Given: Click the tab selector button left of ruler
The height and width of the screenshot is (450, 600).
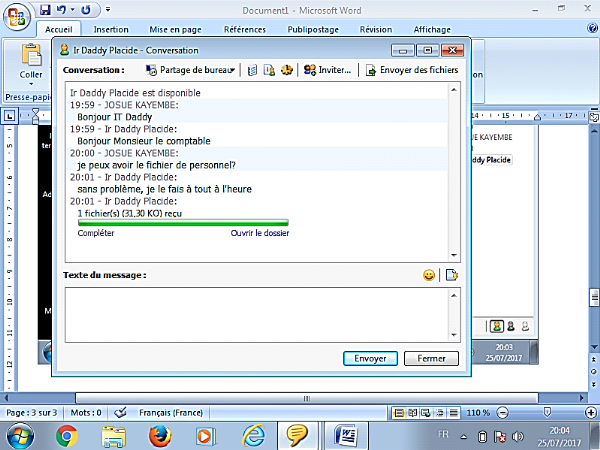Looking at the screenshot, I should [x=10, y=115].
